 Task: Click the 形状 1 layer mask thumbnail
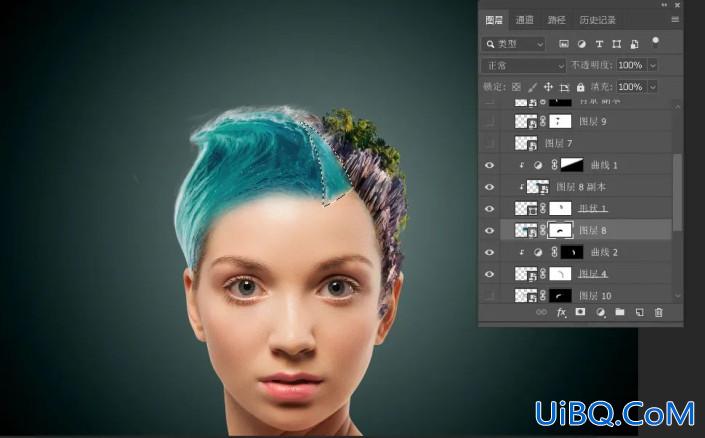[560, 209]
